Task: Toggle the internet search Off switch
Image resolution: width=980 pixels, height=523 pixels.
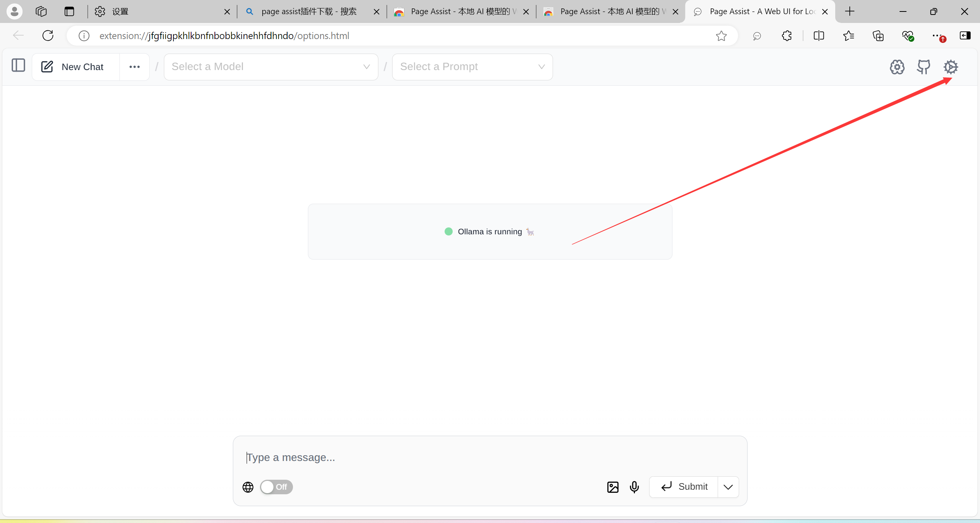Action: (x=276, y=487)
